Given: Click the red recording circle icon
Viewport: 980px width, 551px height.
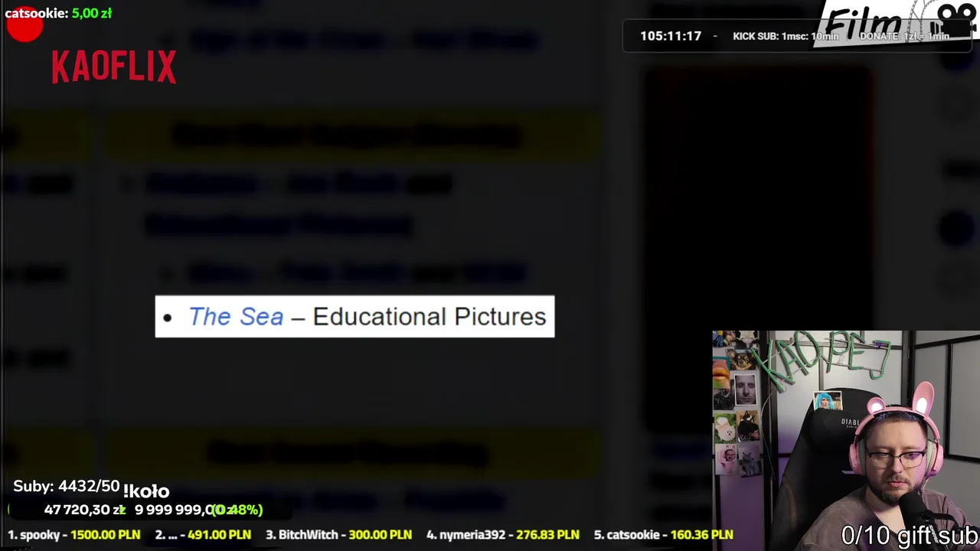Looking at the screenshot, I should point(24,24).
